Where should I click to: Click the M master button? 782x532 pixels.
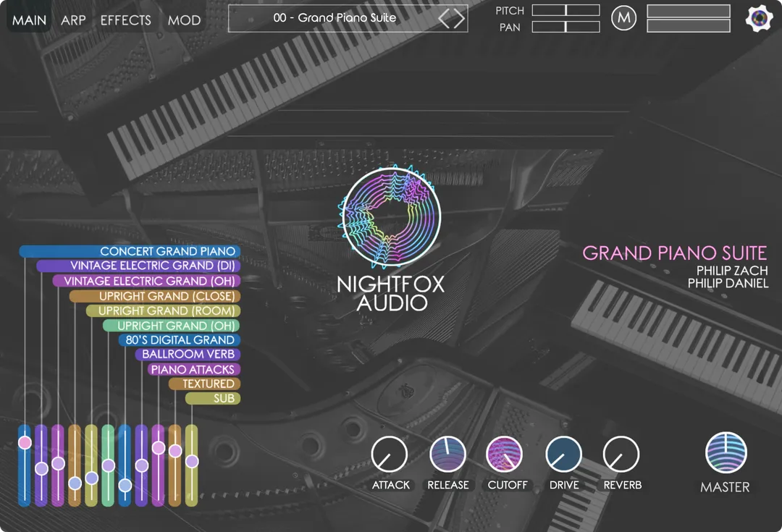(x=624, y=17)
